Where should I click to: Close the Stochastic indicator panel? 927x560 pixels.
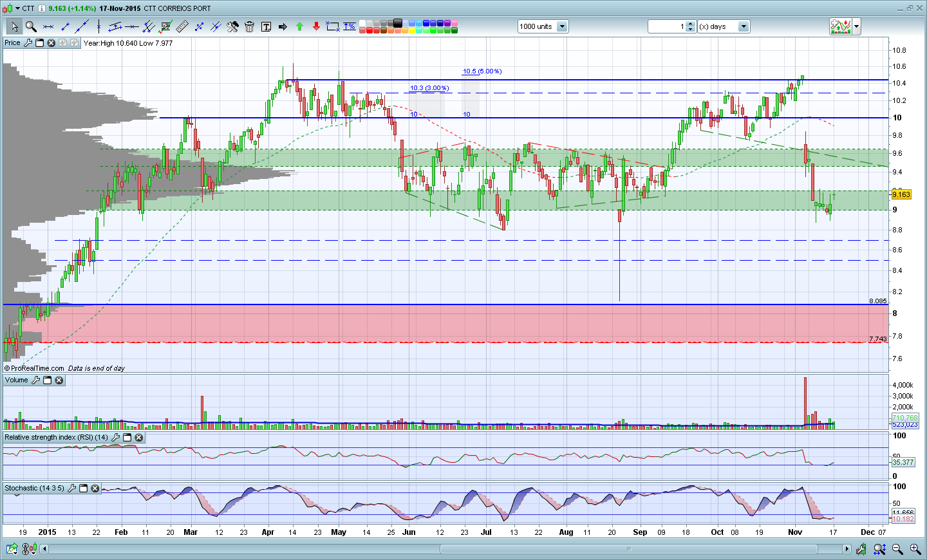(x=95, y=489)
